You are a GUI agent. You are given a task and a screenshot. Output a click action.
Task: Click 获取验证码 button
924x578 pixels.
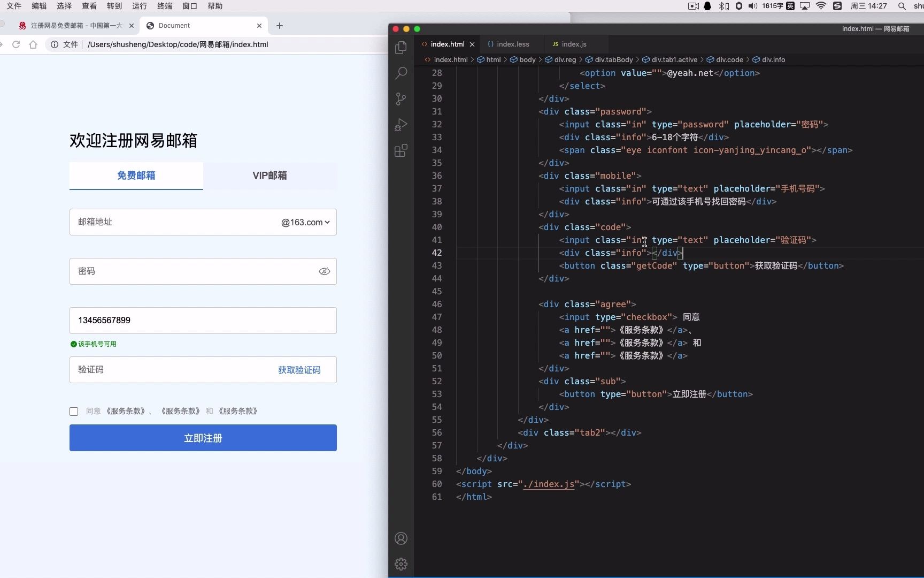pos(299,370)
